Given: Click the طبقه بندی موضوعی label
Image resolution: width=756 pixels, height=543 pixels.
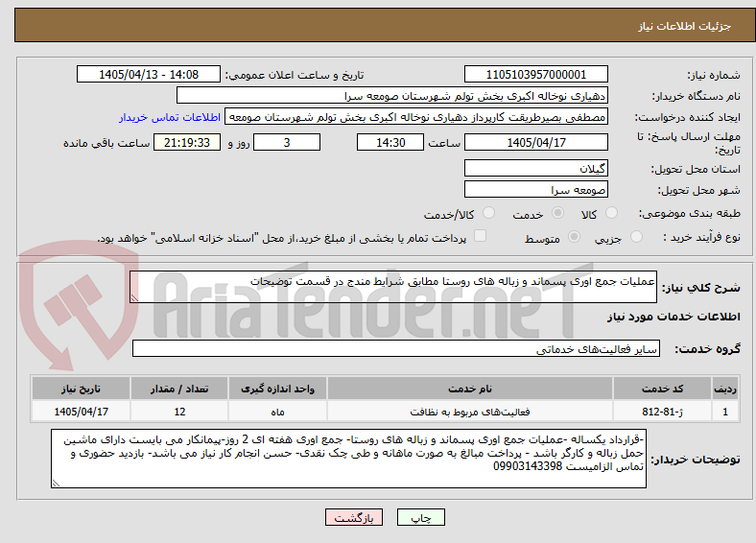Looking at the screenshot, I should click(x=690, y=213).
